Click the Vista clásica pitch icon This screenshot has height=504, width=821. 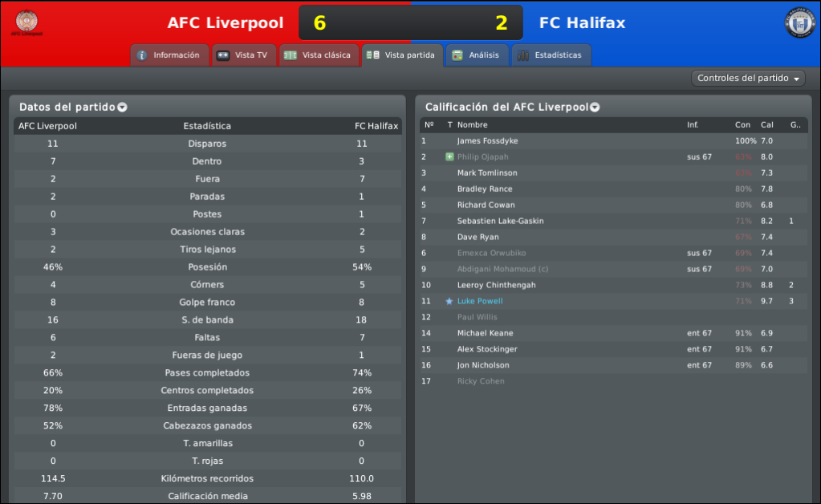pos(290,55)
